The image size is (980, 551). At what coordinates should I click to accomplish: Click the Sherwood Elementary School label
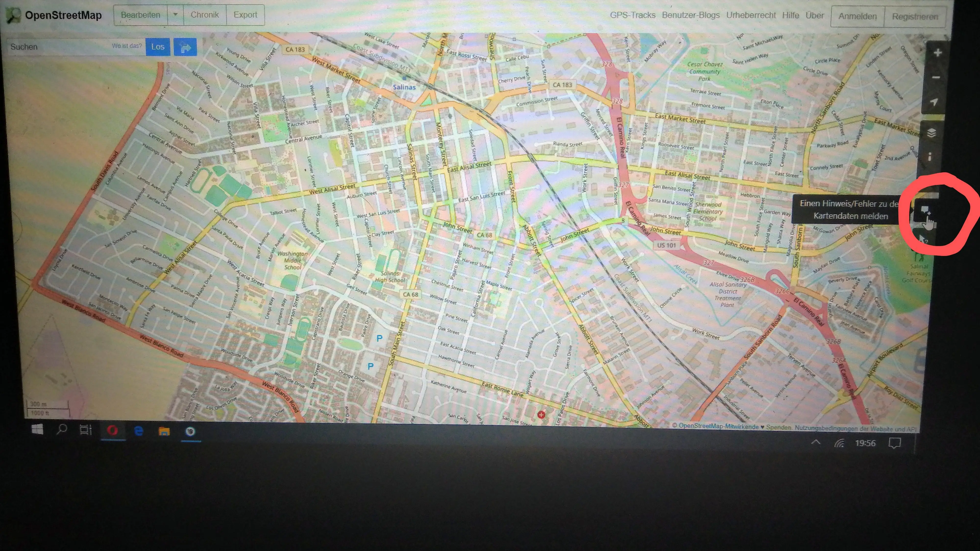(708, 211)
